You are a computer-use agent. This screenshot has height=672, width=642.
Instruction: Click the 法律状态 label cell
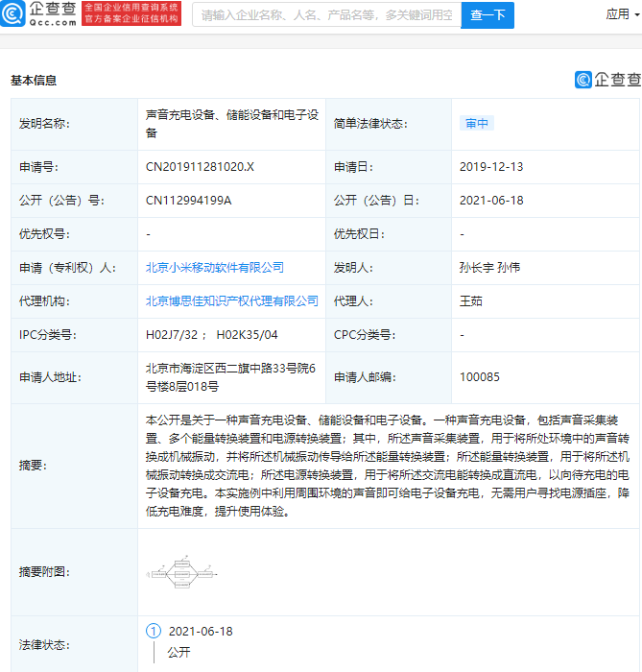[74, 644]
